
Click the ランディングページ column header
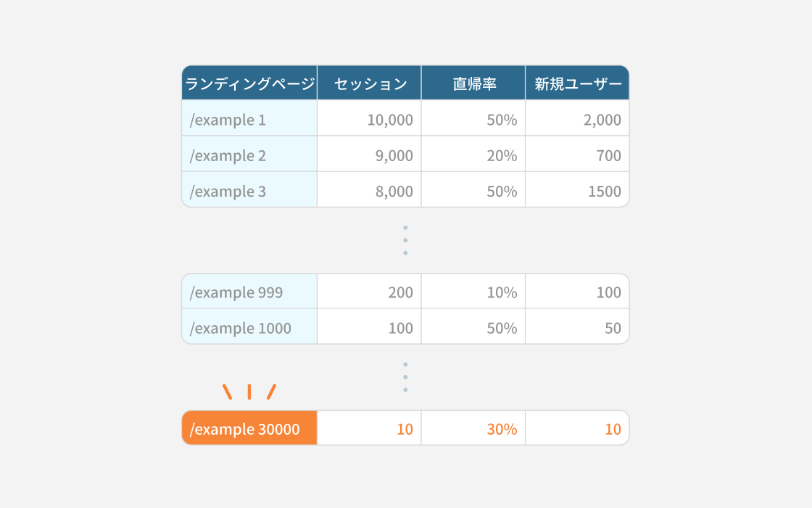(249, 83)
